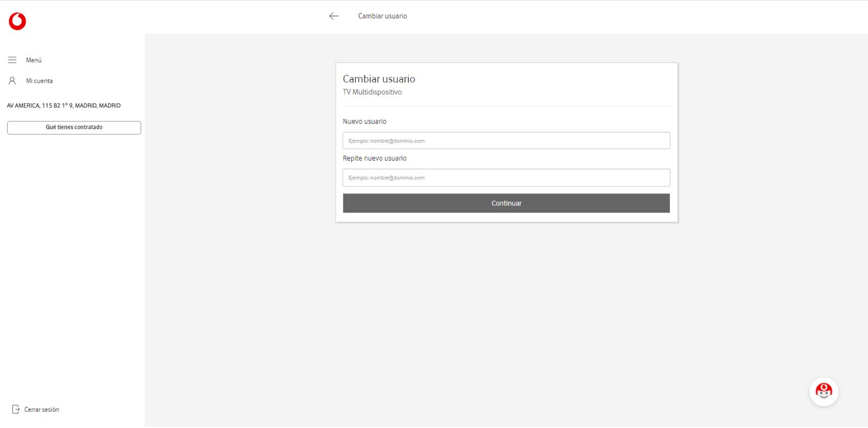
Task: Click the Cambiar usuario top bar title
Action: point(382,16)
